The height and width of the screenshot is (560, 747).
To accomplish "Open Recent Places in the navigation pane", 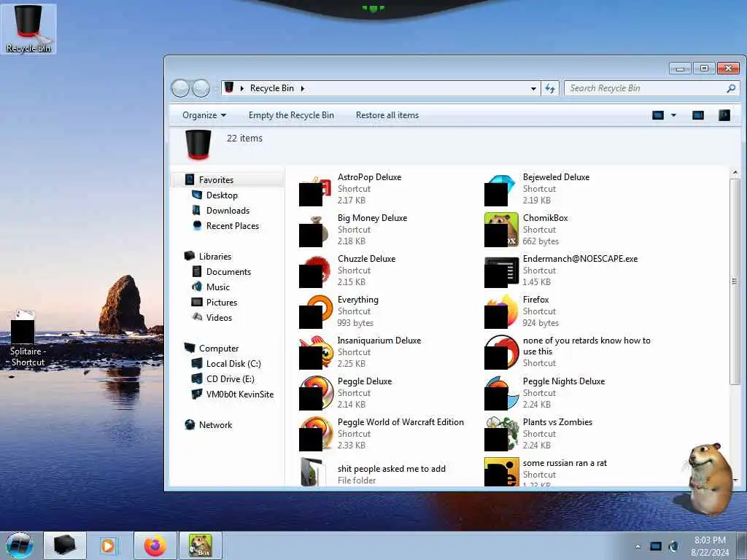I will [233, 226].
